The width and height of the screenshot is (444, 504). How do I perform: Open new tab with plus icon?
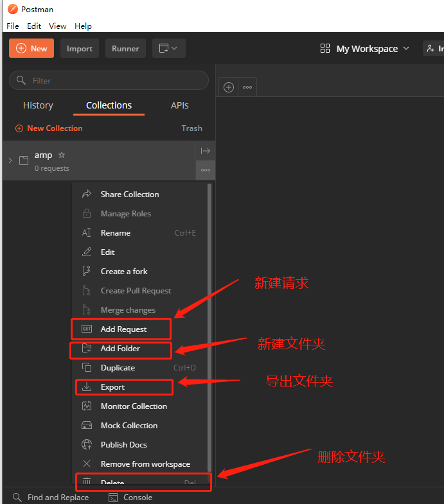(x=228, y=87)
